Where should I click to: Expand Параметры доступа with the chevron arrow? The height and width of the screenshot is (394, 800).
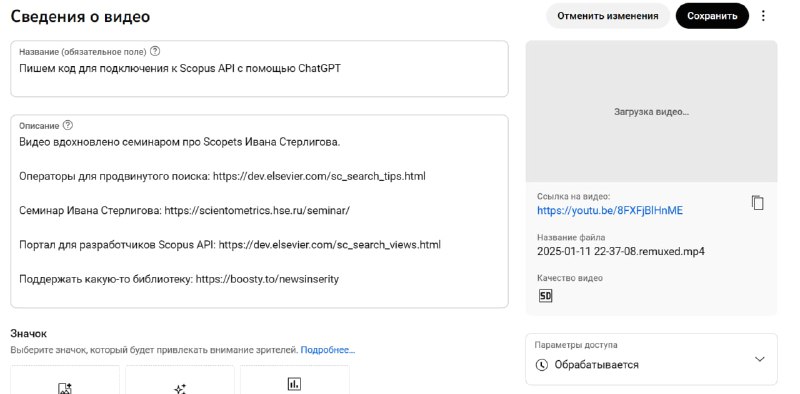point(760,359)
